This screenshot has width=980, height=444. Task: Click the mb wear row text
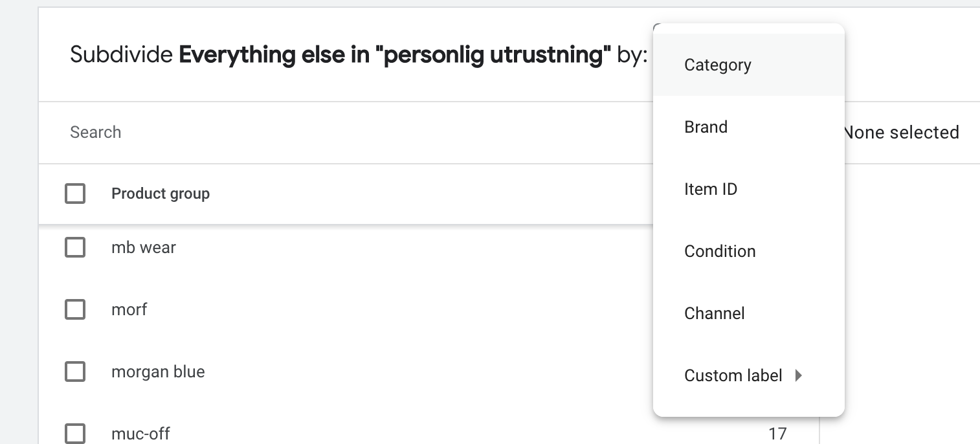click(x=143, y=248)
